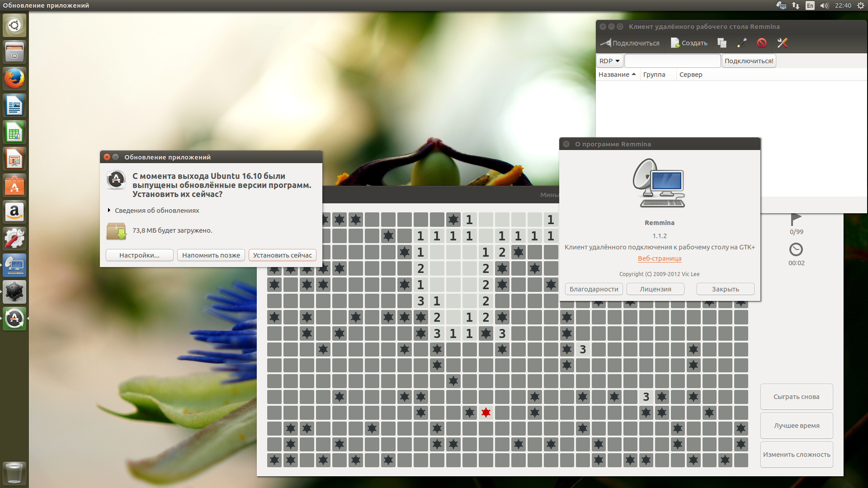The width and height of the screenshot is (868, 488).
Task: Expand Сведения об обновлениях details
Action: click(x=153, y=211)
